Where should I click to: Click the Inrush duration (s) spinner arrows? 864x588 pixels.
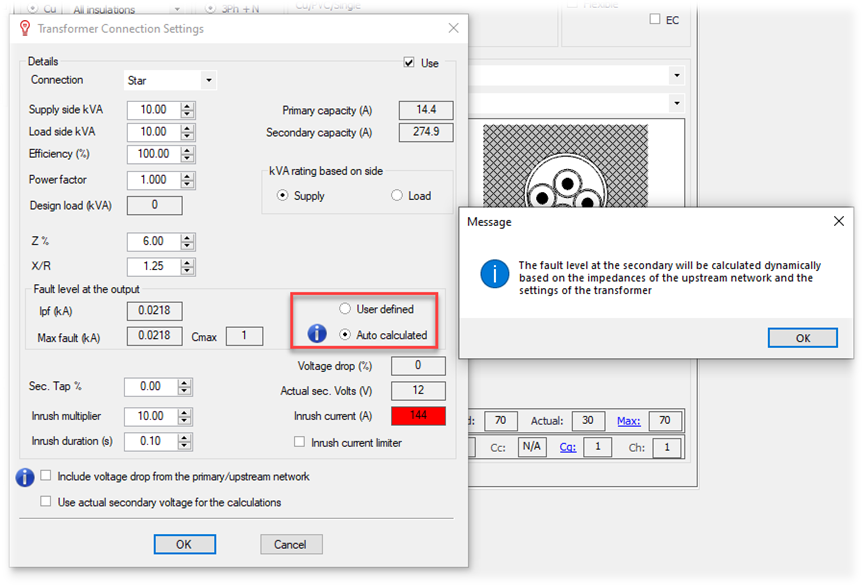[x=185, y=441]
